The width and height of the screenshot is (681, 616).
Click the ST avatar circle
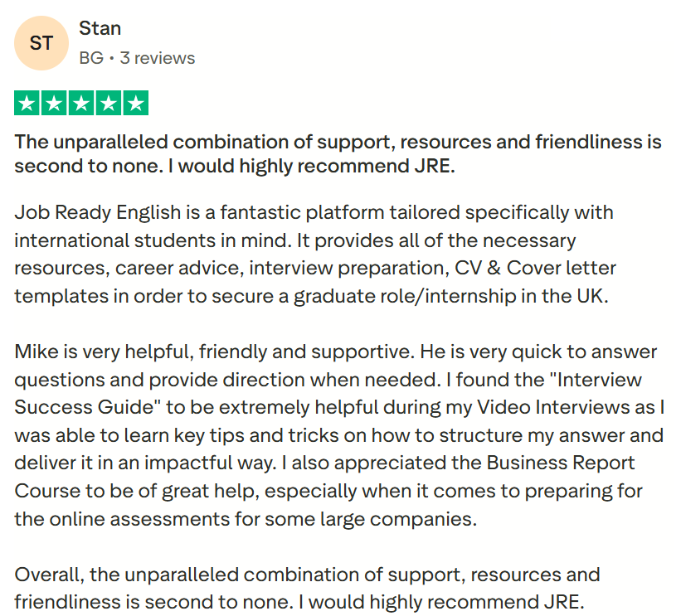click(42, 43)
